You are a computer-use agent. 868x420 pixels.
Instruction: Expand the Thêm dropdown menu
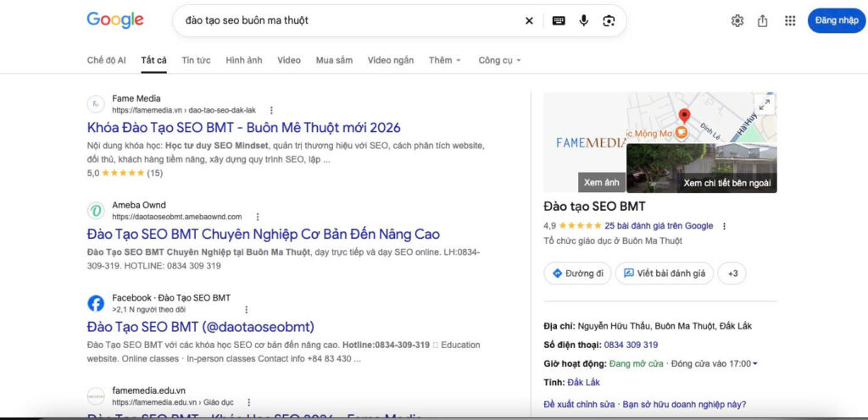(445, 60)
